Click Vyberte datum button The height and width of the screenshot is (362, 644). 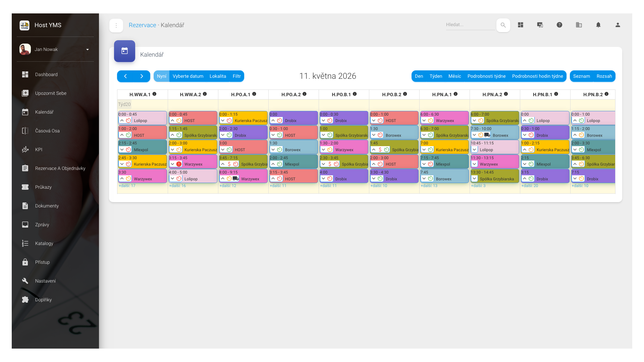(188, 76)
